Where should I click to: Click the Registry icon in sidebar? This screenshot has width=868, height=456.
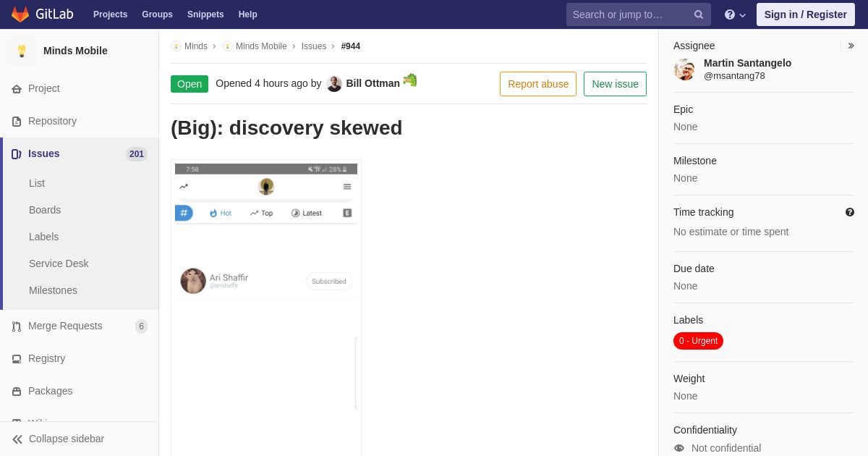coord(17,359)
